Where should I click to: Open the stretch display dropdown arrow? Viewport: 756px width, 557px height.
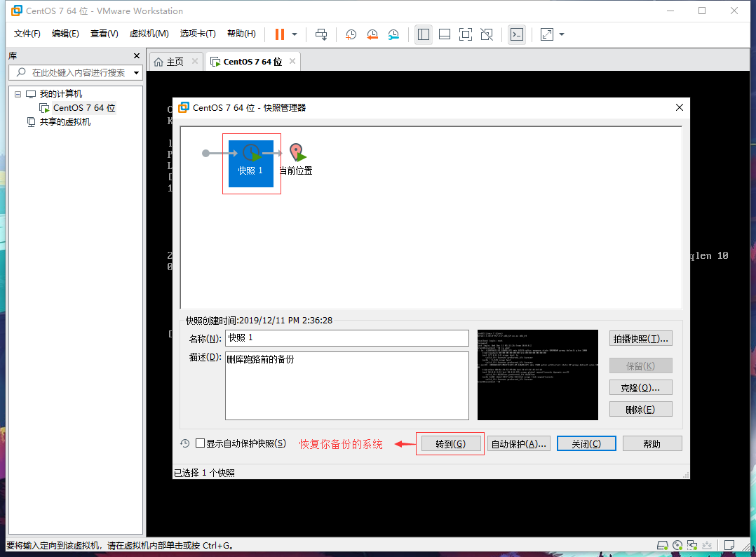pos(562,34)
